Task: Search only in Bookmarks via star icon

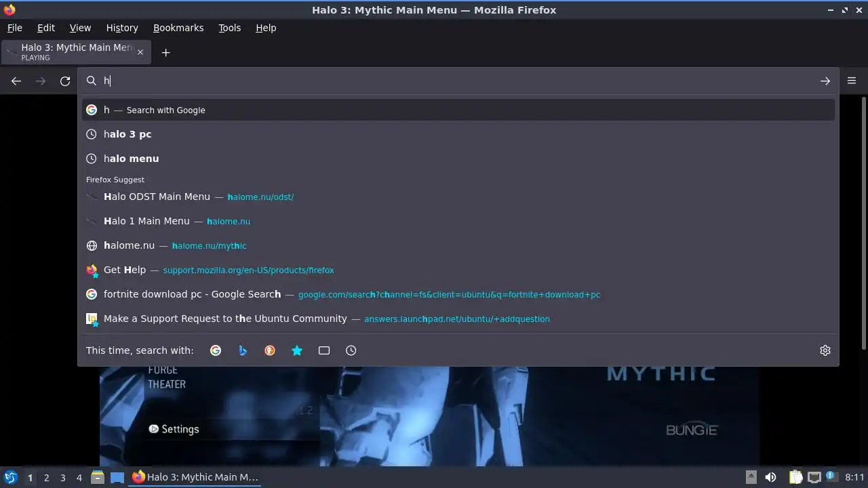Action: click(297, 350)
